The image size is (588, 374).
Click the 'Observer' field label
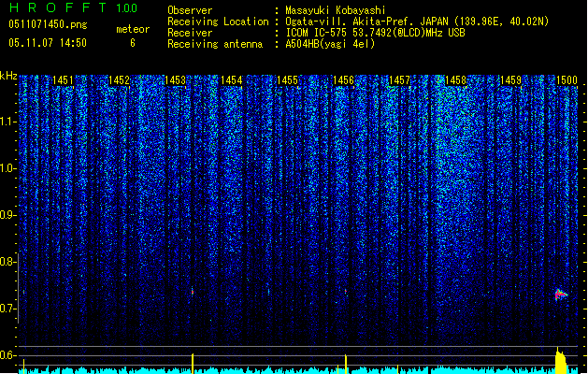pyautogui.click(x=190, y=10)
